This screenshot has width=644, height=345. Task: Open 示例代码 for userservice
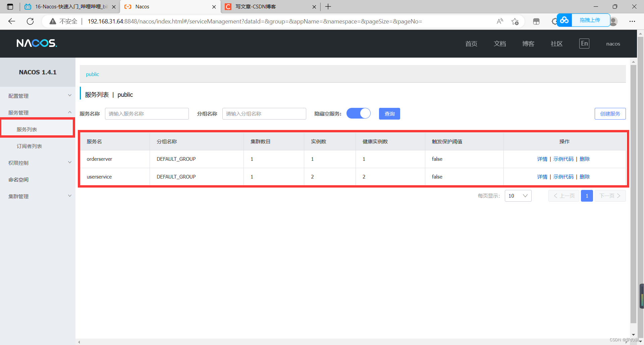[x=563, y=177]
